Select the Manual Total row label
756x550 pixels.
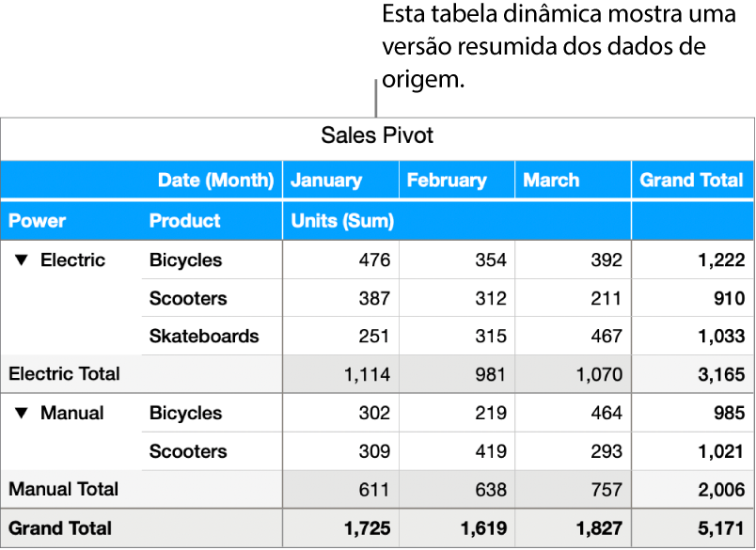coord(63,490)
